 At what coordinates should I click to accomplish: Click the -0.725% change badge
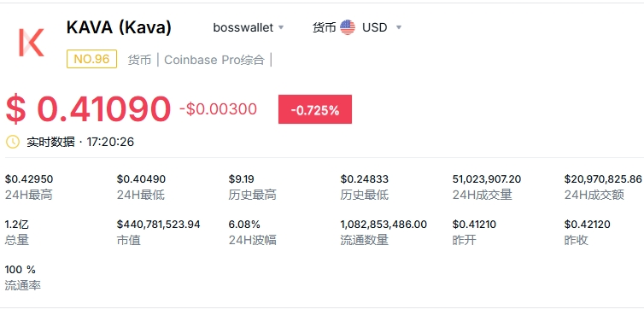point(315,109)
